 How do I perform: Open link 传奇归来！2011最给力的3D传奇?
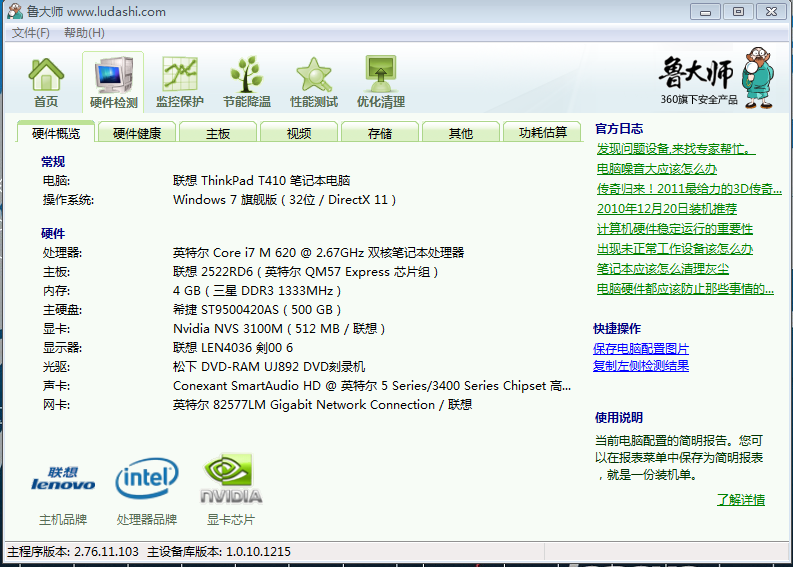[689, 189]
